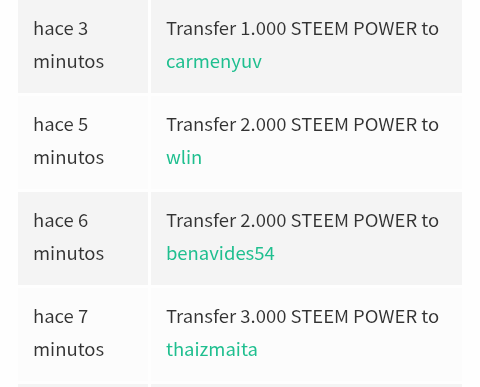The image size is (480, 387).
Task: Select the transfer description above benavides54
Action: pos(302,221)
